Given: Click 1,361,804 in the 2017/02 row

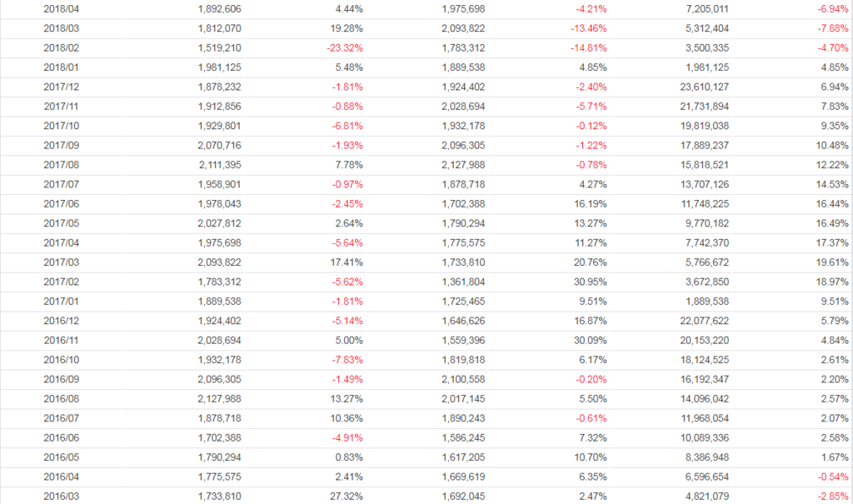Looking at the screenshot, I should click(463, 282).
